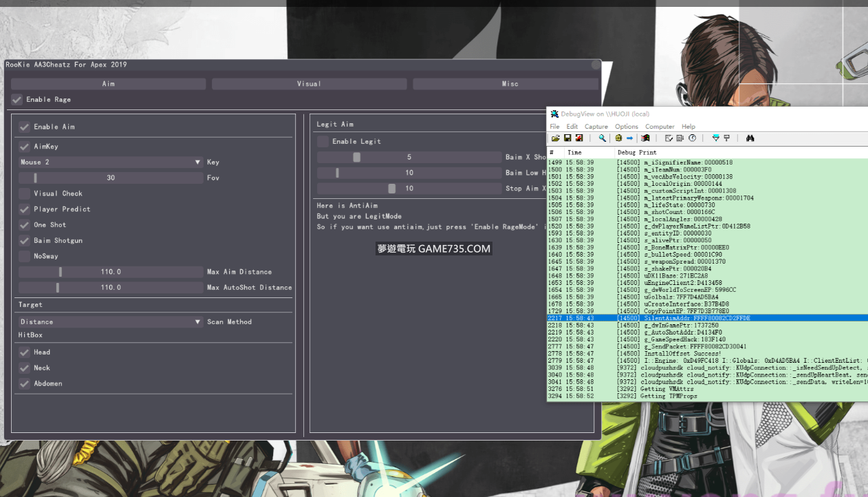Switch to the Visual tab

click(309, 84)
